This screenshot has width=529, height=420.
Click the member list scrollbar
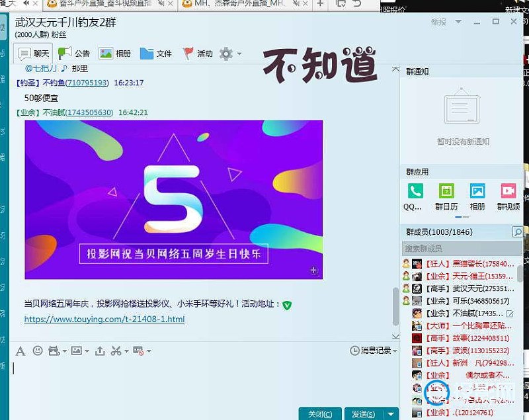coord(520,274)
